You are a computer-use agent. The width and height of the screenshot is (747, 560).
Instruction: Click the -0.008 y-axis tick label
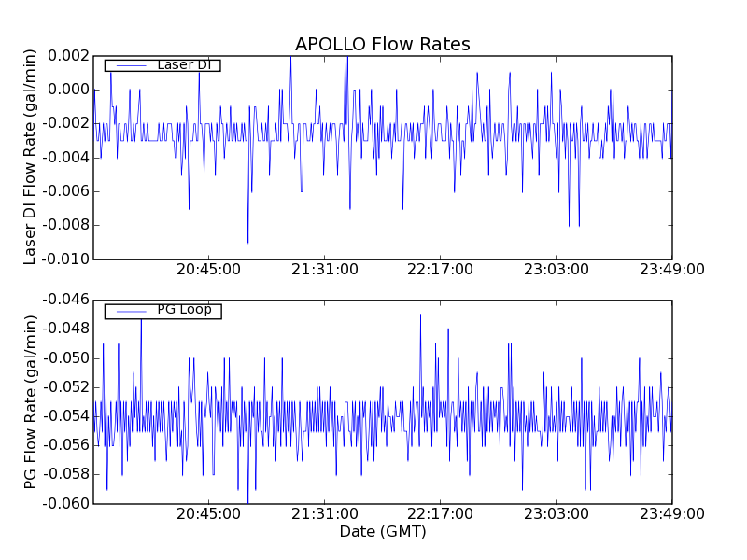[x=65, y=225]
